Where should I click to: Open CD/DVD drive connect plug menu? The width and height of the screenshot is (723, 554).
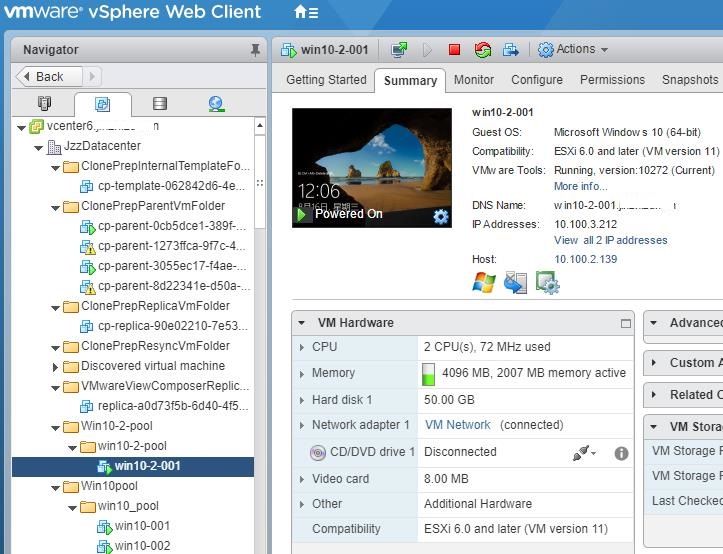tap(584, 453)
